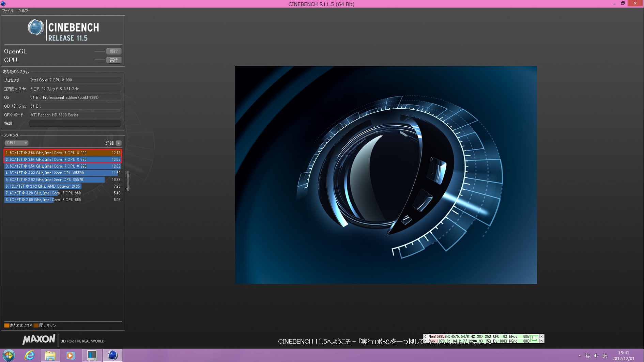Viewport: 644px width, 362px height.
Task: Select the Core i7 CPU 860 row
Action: click(x=63, y=200)
